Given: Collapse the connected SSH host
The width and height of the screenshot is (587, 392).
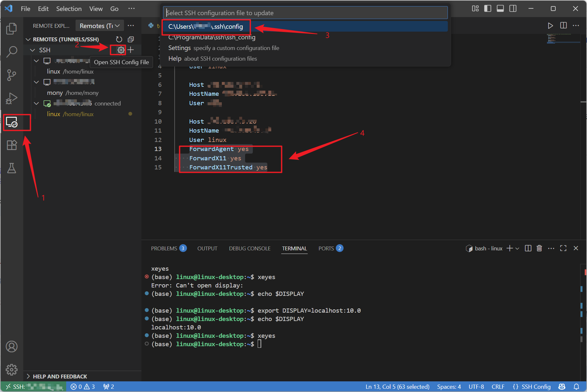Looking at the screenshot, I should [x=36, y=104].
